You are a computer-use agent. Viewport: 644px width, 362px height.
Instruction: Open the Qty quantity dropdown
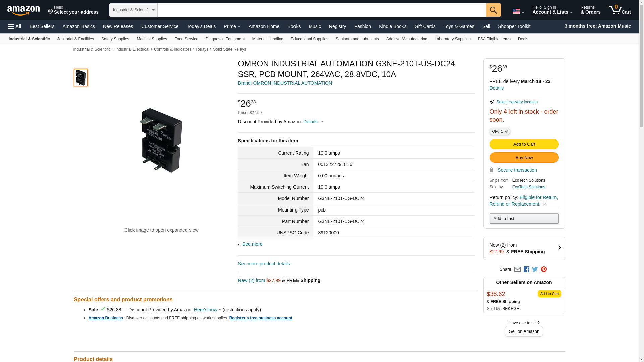click(x=500, y=131)
